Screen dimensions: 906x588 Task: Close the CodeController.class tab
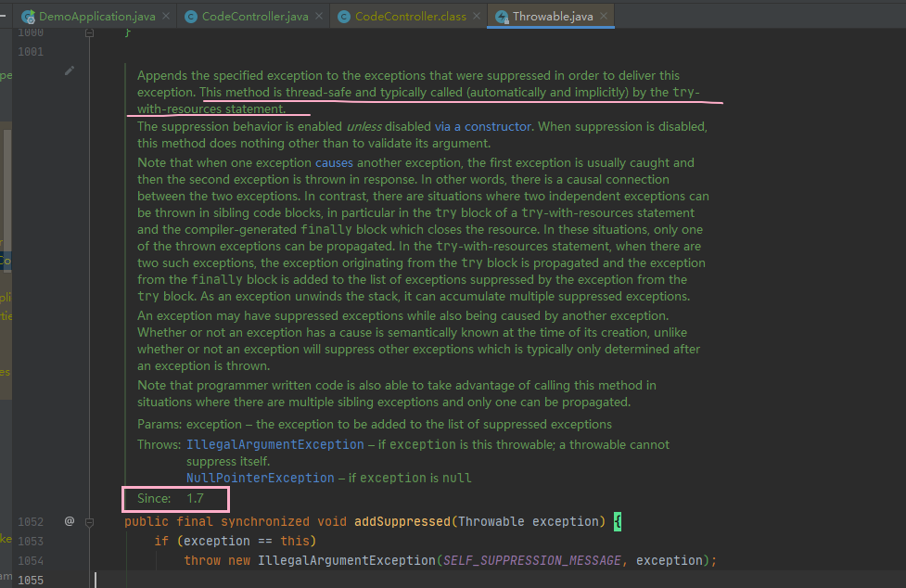coord(476,16)
